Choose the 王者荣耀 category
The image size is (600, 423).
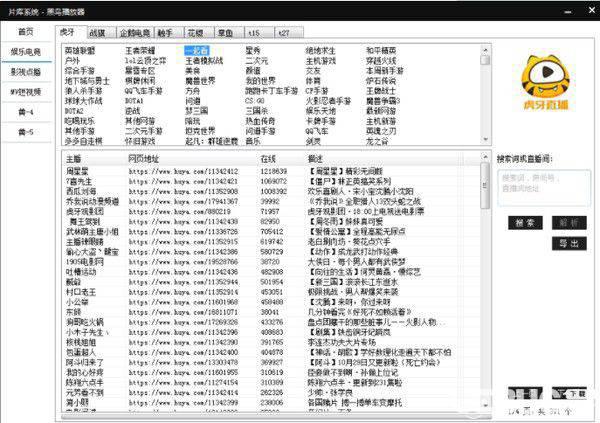[140, 51]
